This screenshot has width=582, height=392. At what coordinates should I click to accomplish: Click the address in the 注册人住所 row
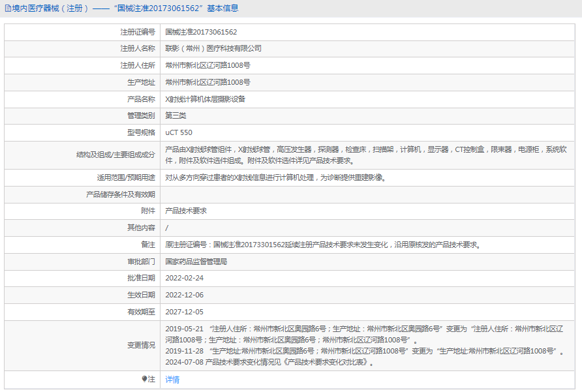(208, 66)
